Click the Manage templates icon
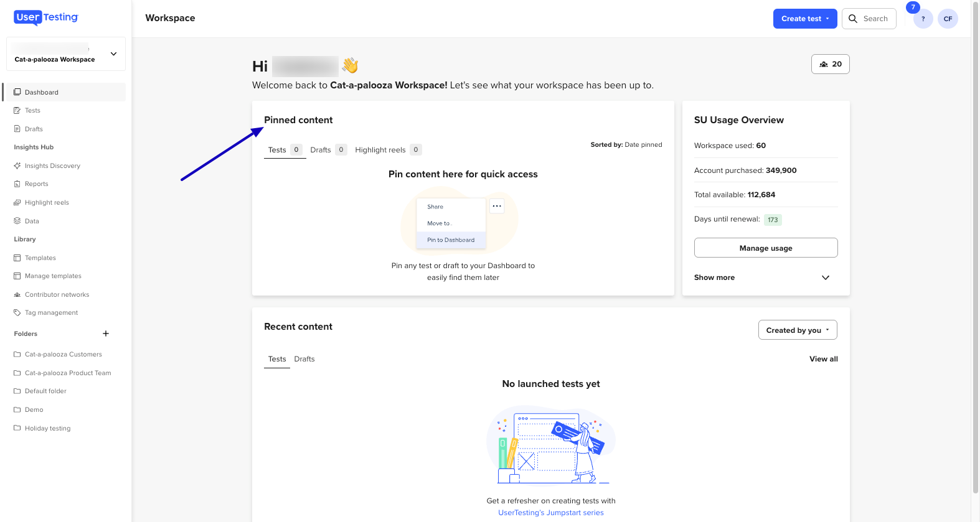The height and width of the screenshot is (522, 980). [x=17, y=276]
